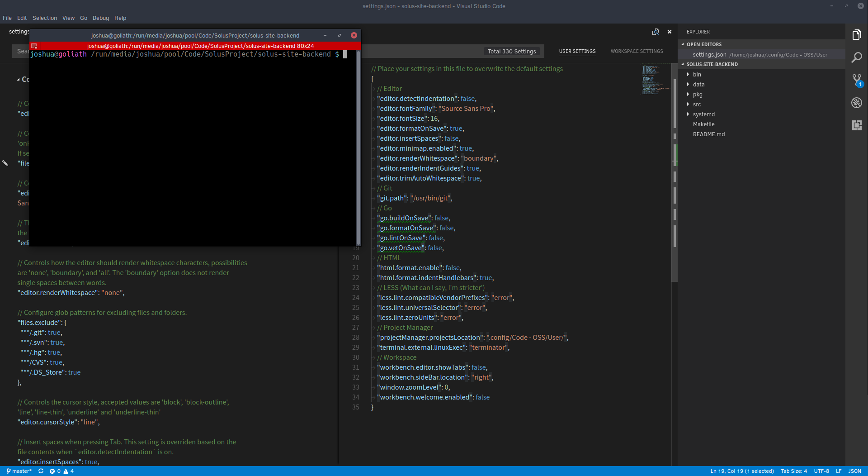
Task: Click the open-file preview icon beside editor close
Action: tap(656, 32)
